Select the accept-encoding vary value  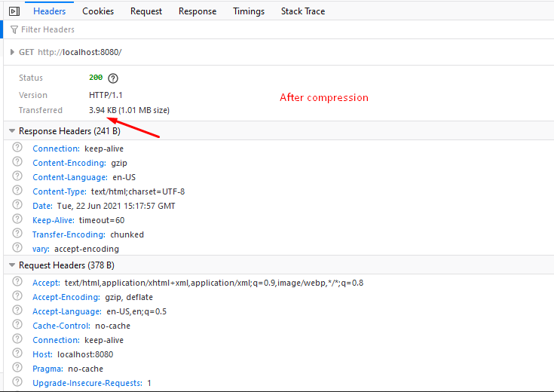[x=87, y=250]
